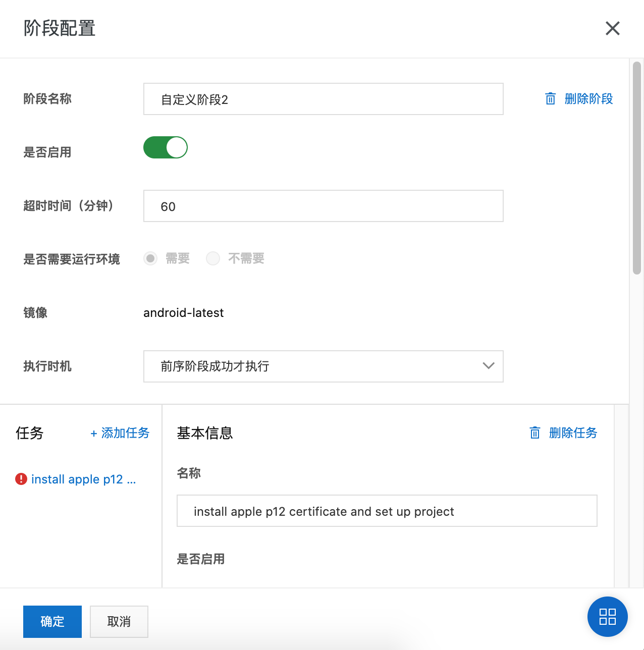
Task: Click the dialog vertical scrollbar thumb
Action: 637,168
